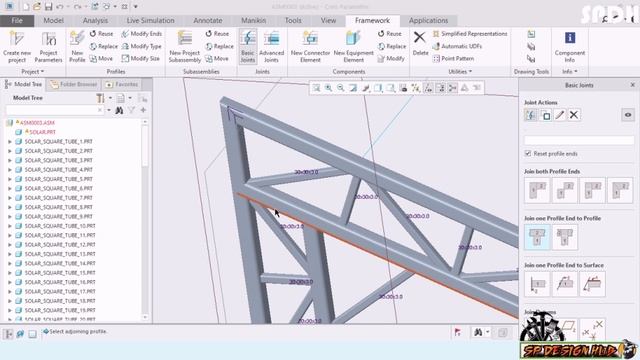Switch to the View tab

[x=328, y=20]
